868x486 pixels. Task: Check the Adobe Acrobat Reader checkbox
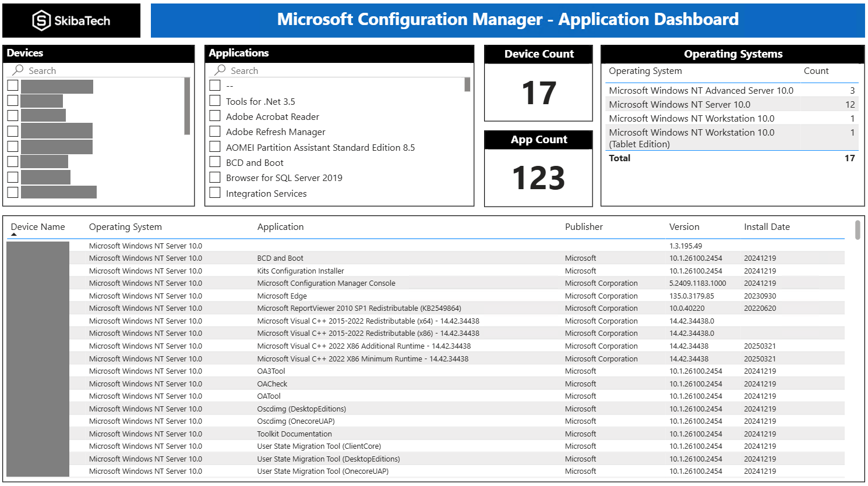pyautogui.click(x=214, y=116)
